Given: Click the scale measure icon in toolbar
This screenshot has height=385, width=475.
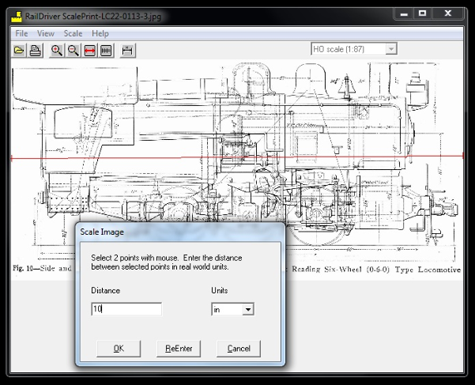Looking at the screenshot, I should (127, 50).
